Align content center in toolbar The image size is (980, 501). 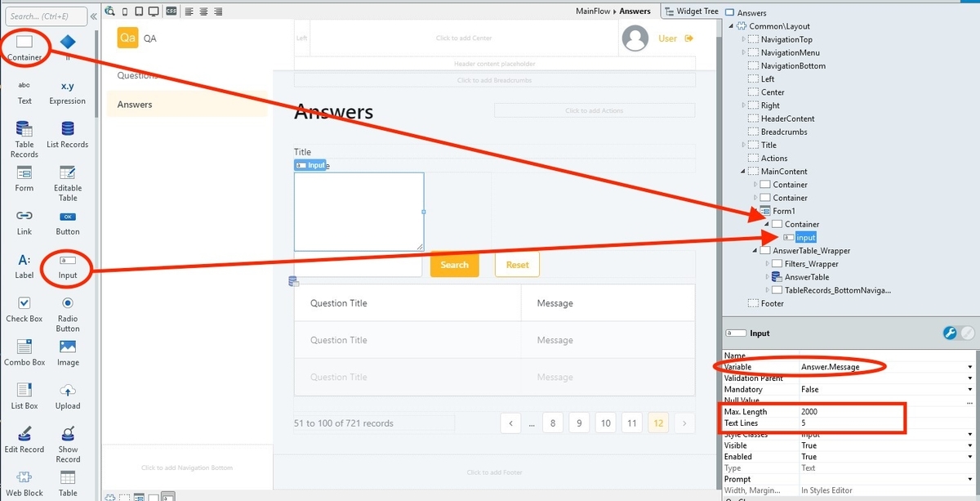(204, 11)
